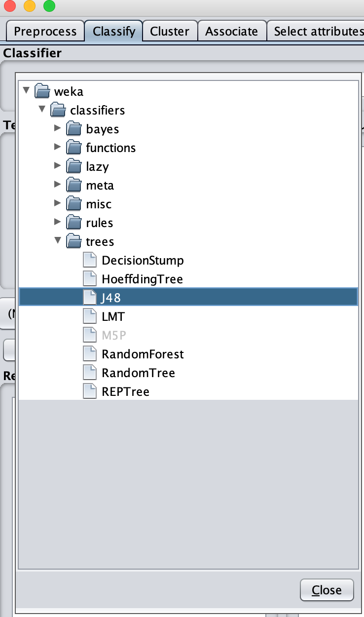The height and width of the screenshot is (617, 364).
Task: Expand the meta classifier folder
Action: (58, 185)
